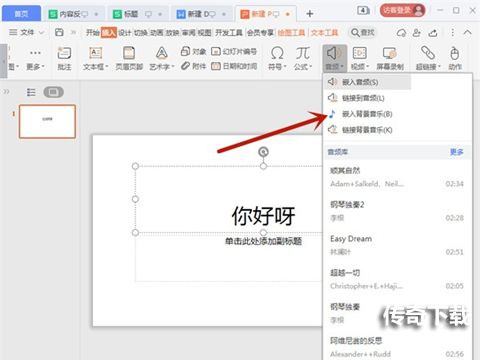Click the cloud sync icon at top right
Image resolution: width=480 pixels, height=360 pixels.
tap(402, 33)
